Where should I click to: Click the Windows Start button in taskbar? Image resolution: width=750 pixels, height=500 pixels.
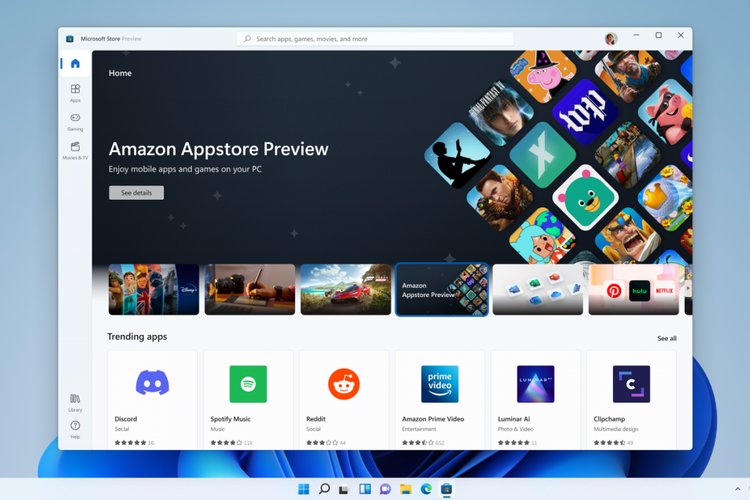click(304, 489)
